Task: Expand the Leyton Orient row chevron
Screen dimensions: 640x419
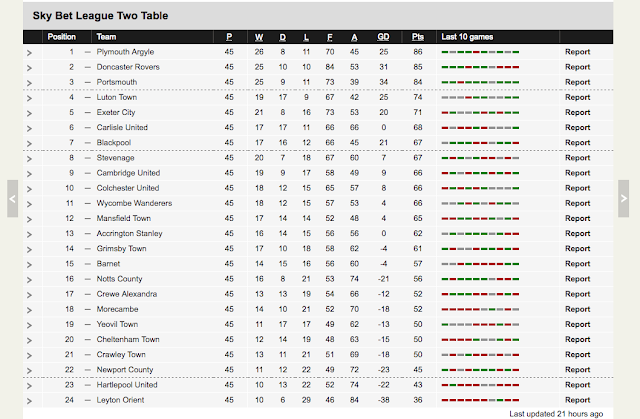Action: tap(29, 401)
